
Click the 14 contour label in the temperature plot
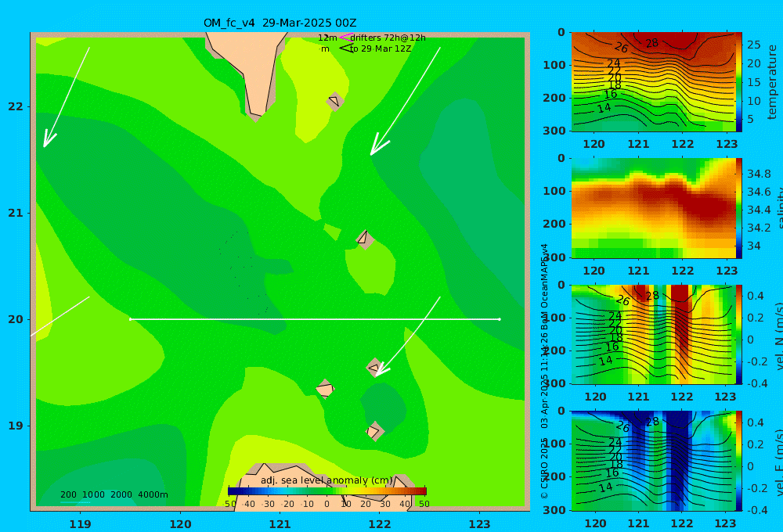click(604, 107)
